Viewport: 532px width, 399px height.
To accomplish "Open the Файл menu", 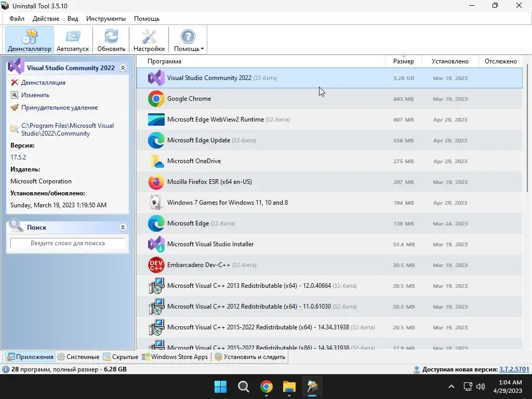I will [17, 19].
